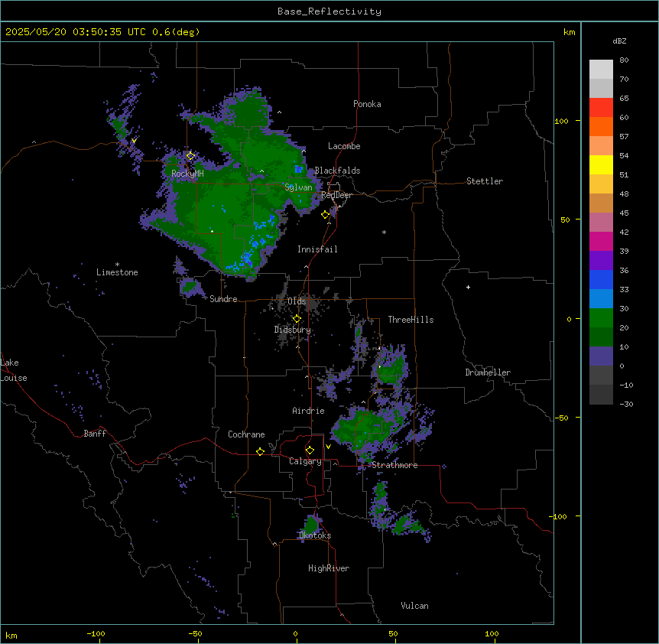Click the Vulcan label

tap(414, 606)
